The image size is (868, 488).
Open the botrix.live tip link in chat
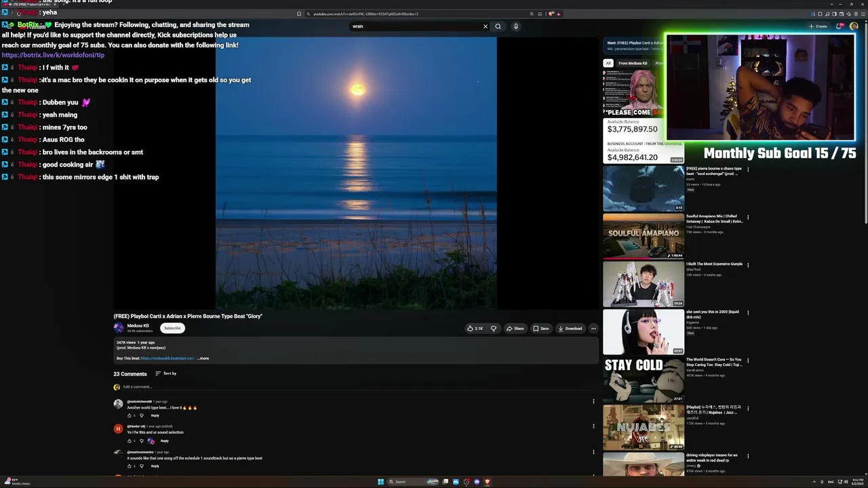pyautogui.click(x=53, y=55)
